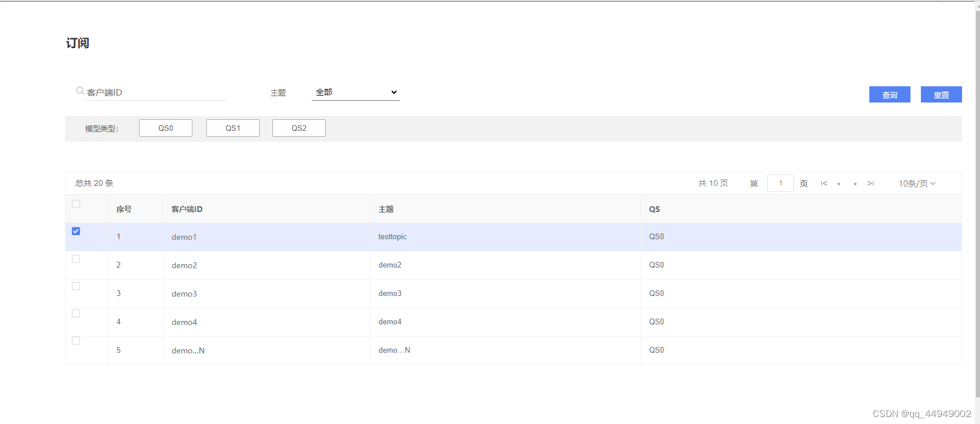The height and width of the screenshot is (424, 980).
Task: Select the QS0 model type filter
Action: click(166, 128)
